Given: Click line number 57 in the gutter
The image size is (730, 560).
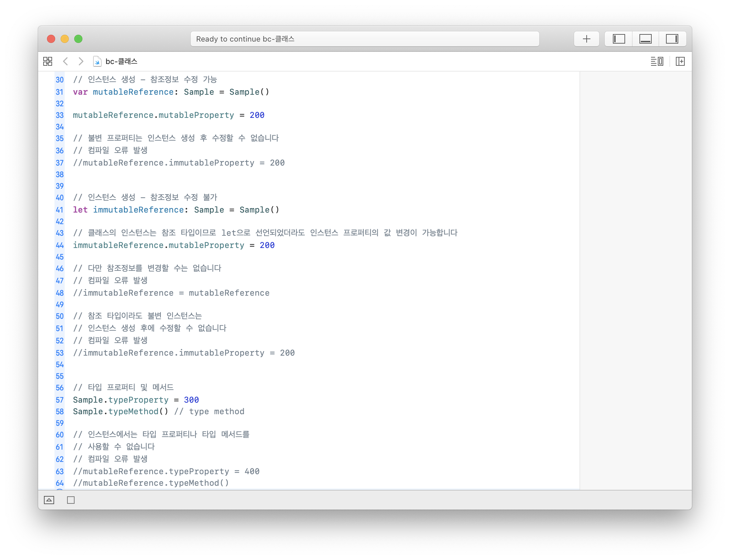Looking at the screenshot, I should pyautogui.click(x=60, y=400).
